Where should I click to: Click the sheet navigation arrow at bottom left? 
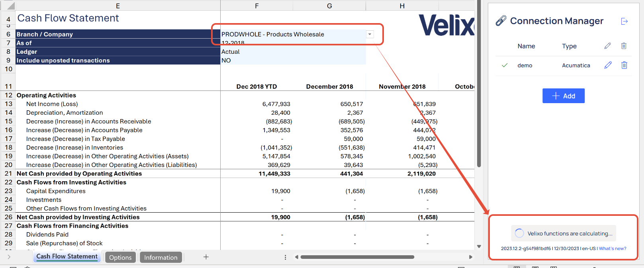(x=9, y=257)
